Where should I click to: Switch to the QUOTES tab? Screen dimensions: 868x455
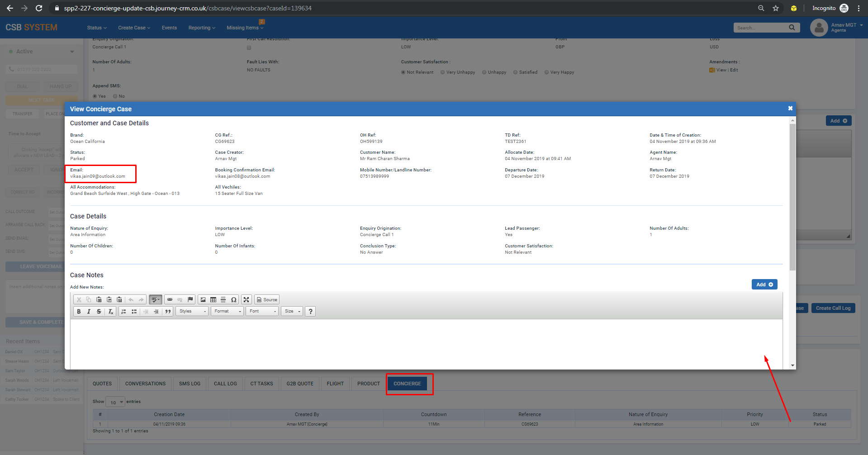tap(102, 384)
